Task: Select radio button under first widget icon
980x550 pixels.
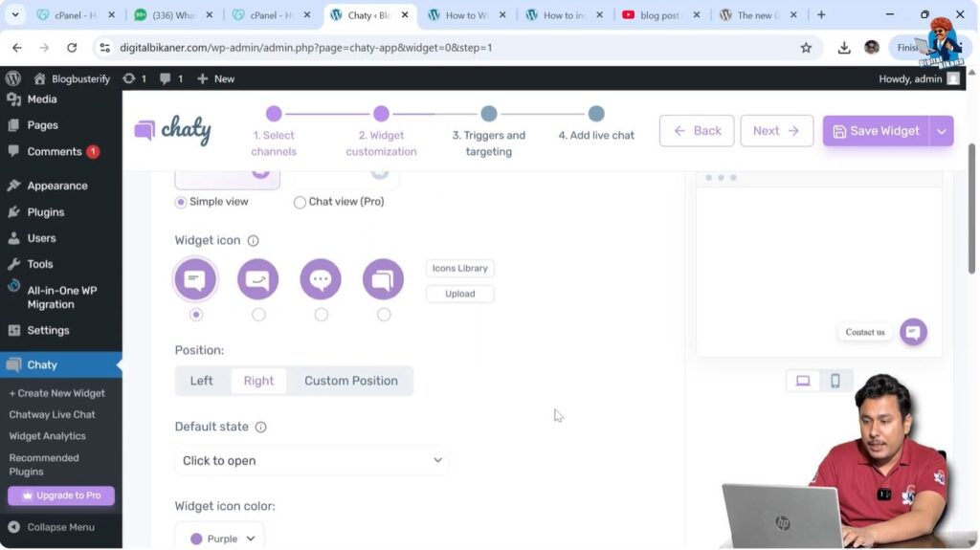Action: (x=195, y=315)
